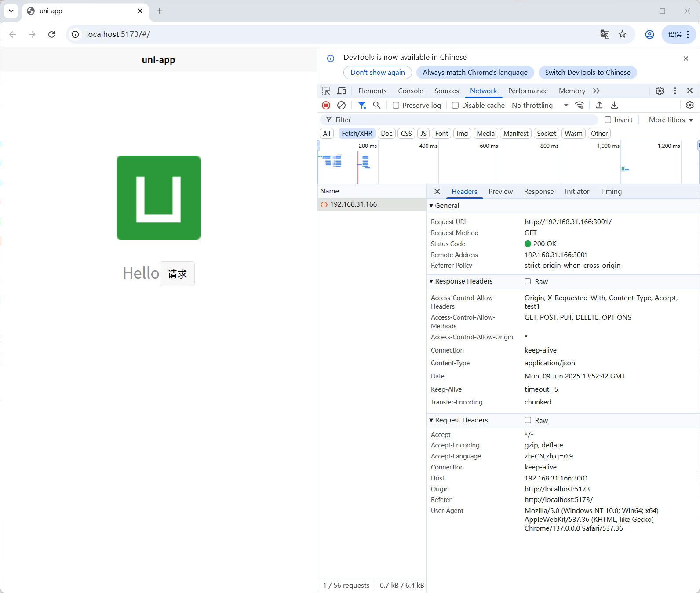Viewport: 700px width, 593px height.
Task: Close the DevTools panel
Action: (x=689, y=91)
